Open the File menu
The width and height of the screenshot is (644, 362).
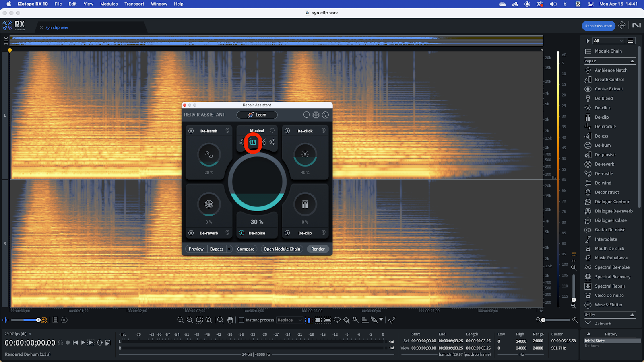(x=58, y=4)
